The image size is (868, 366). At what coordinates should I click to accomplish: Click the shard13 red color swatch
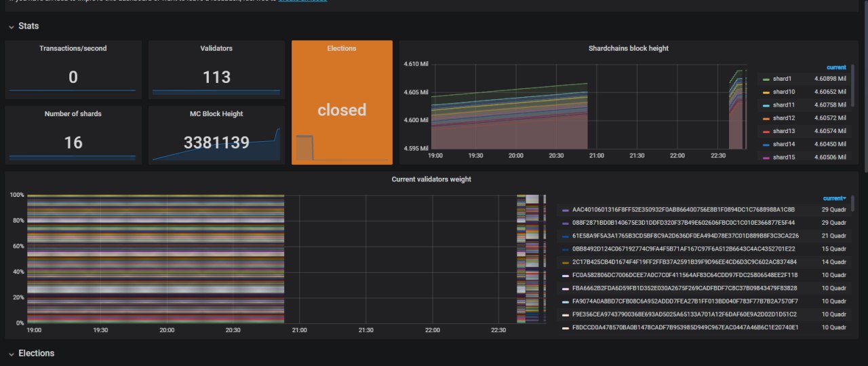(x=766, y=132)
